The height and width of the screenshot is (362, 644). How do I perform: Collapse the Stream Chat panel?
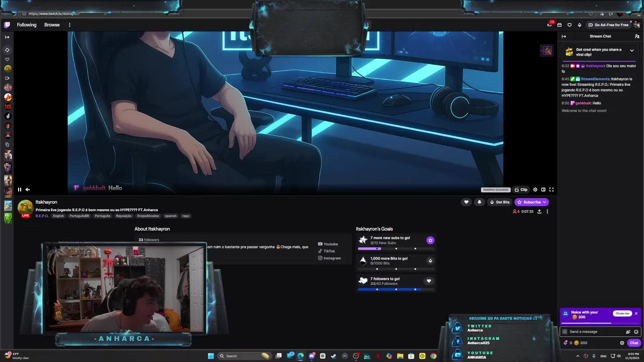click(564, 36)
